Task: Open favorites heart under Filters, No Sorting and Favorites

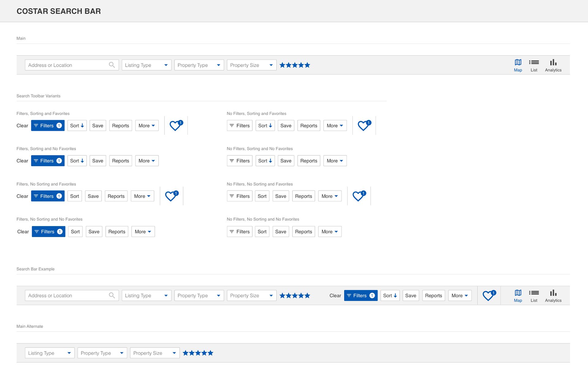Action: 171,196
